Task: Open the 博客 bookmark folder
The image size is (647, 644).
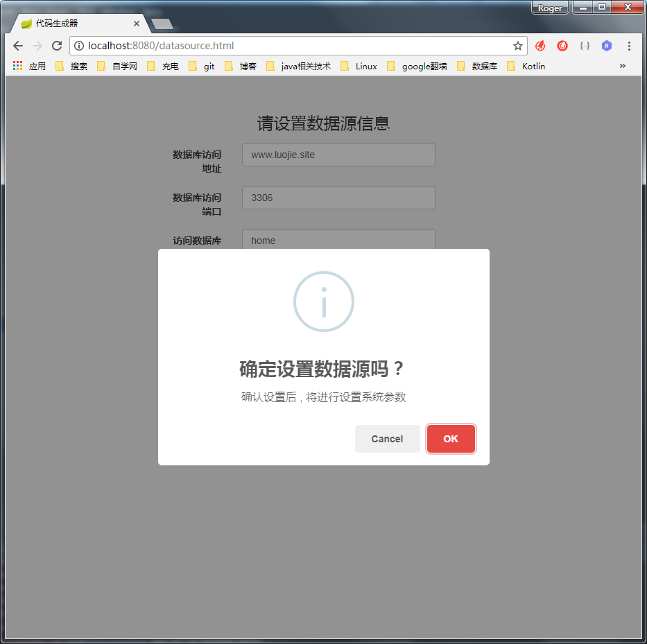Action: click(241, 66)
